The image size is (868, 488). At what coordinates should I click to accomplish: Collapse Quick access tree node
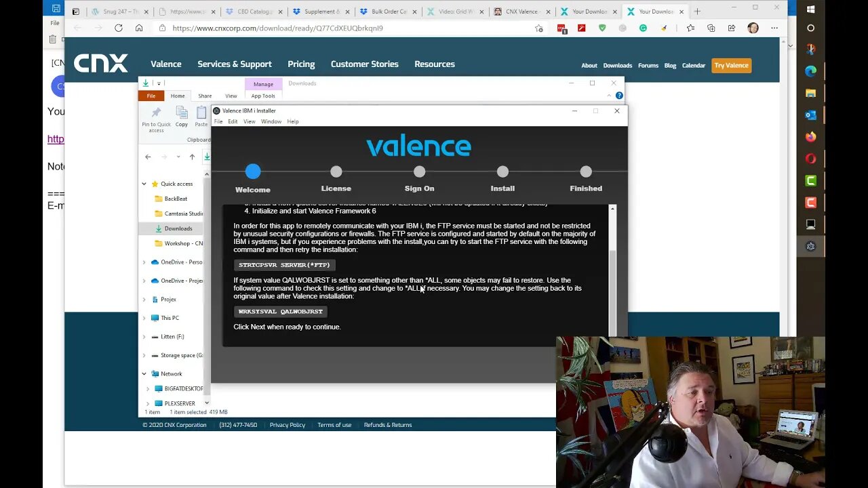click(x=144, y=184)
